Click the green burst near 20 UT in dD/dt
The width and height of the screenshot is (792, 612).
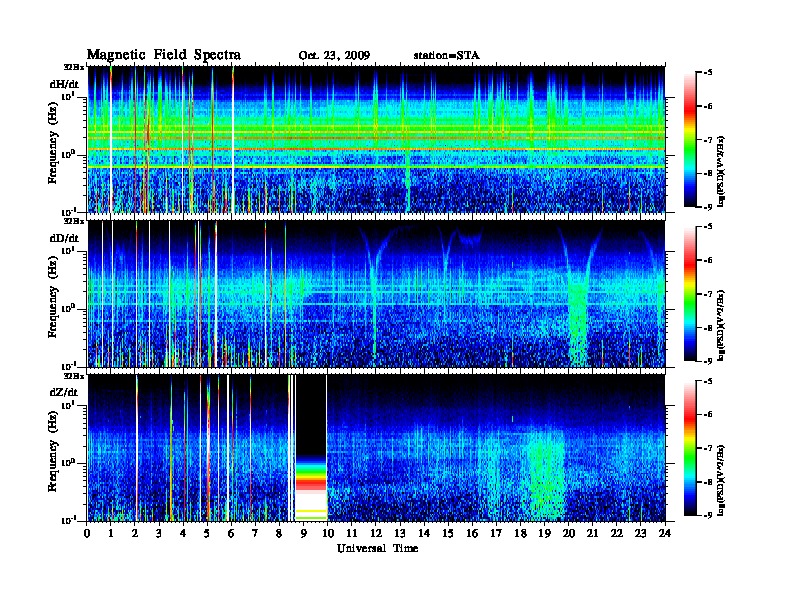[x=578, y=323]
